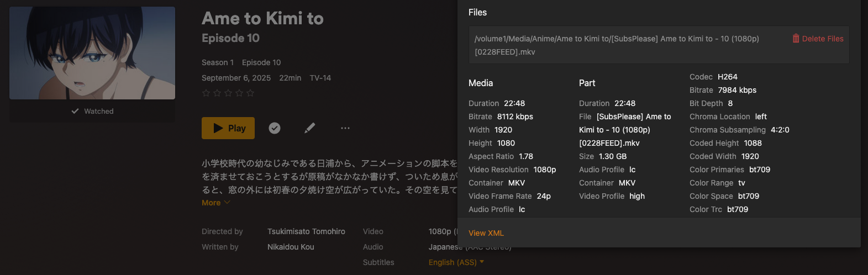
Task: Open the View XML link
Action: tap(486, 233)
